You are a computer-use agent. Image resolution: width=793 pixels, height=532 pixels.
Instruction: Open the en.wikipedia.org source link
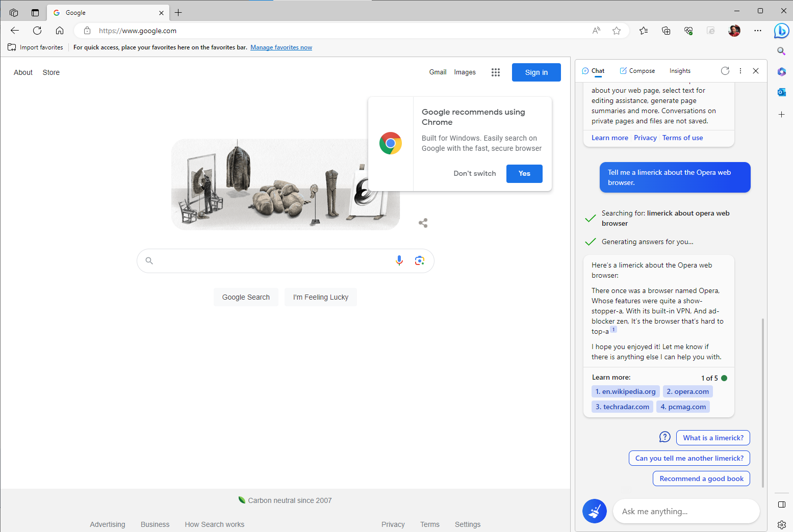(626, 391)
